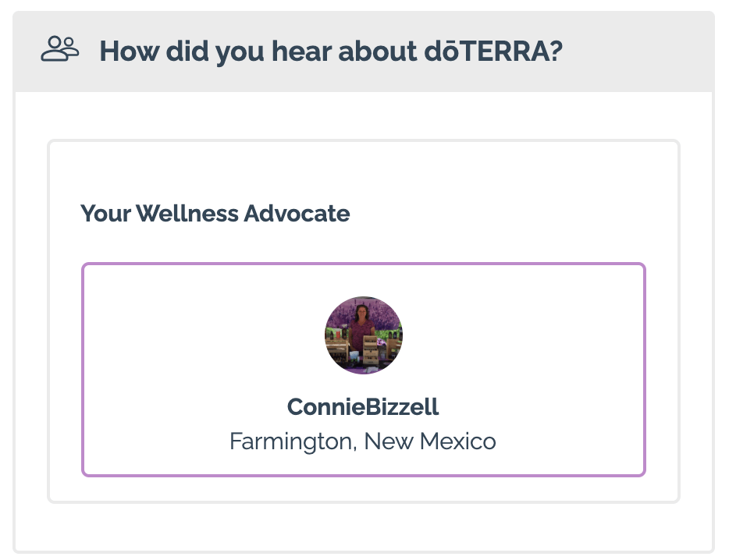Click the word "Wellness" in the subheading
Viewport: 729px width, 560px height.
(x=187, y=214)
